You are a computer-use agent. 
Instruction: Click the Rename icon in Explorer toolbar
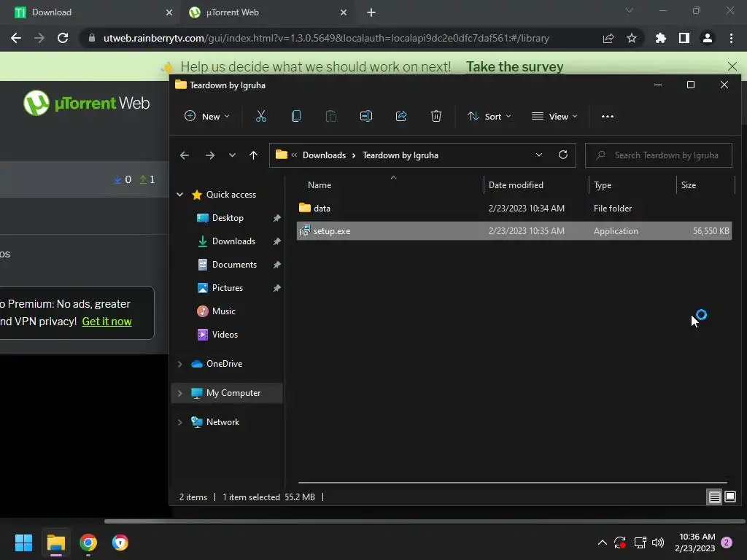click(x=366, y=116)
